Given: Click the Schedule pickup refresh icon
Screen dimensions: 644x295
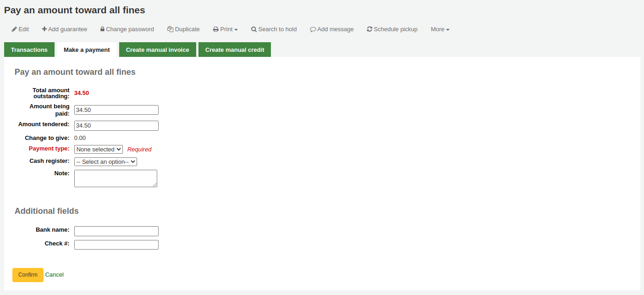Looking at the screenshot, I should coord(369,29).
